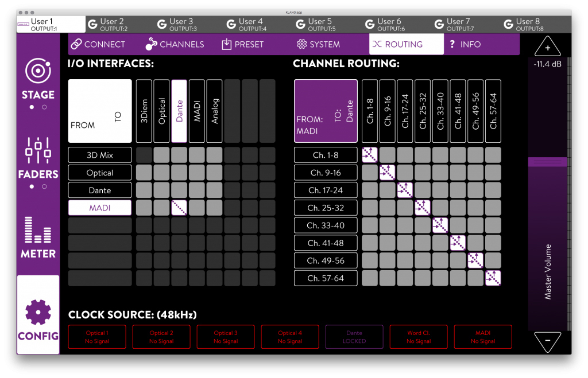Switch to the Channels tab
This screenshot has height=378, width=588.
[175, 44]
